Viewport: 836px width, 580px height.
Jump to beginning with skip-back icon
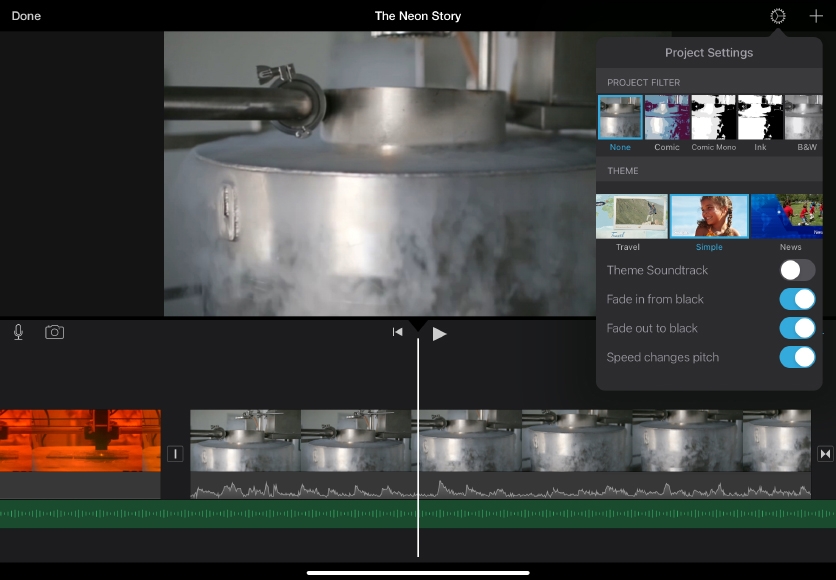(397, 332)
